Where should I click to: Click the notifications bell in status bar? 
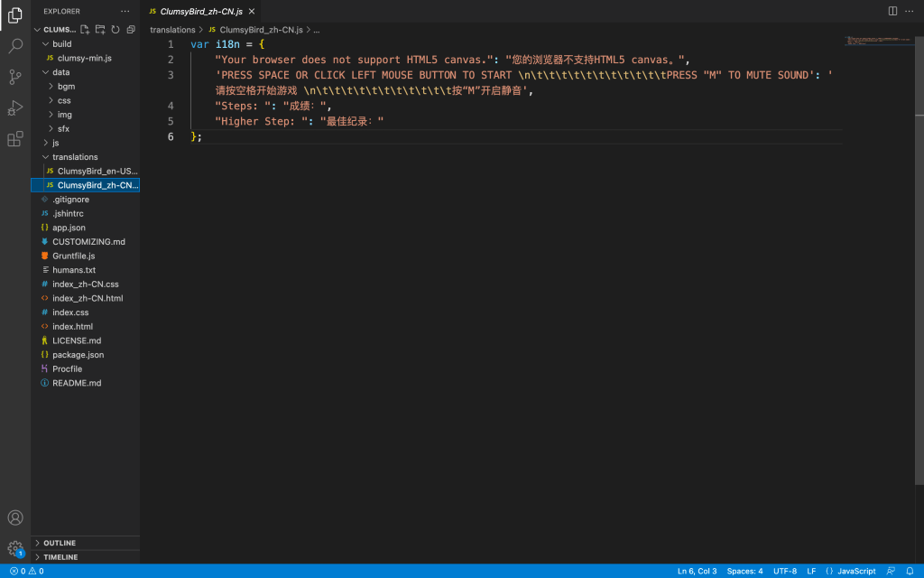point(910,571)
